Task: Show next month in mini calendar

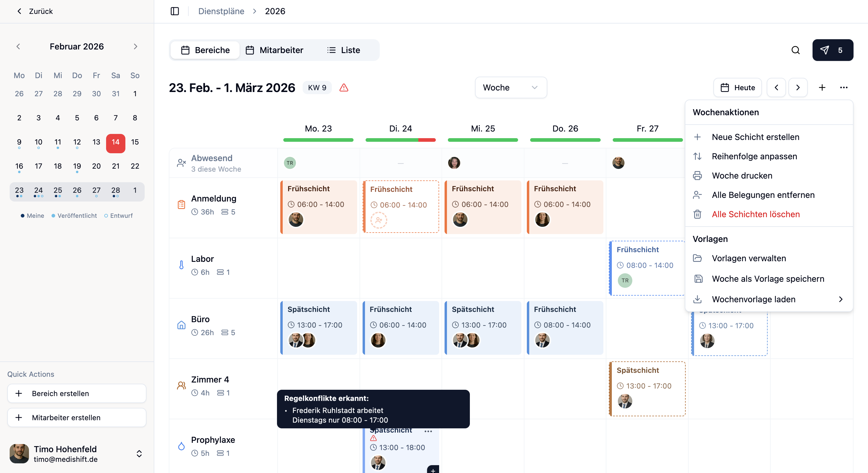Action: click(135, 46)
